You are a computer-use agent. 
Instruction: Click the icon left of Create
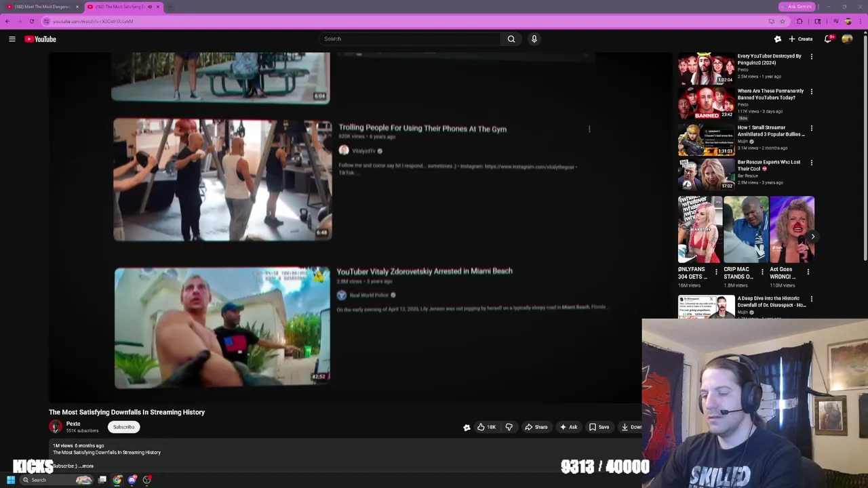[x=778, y=39]
